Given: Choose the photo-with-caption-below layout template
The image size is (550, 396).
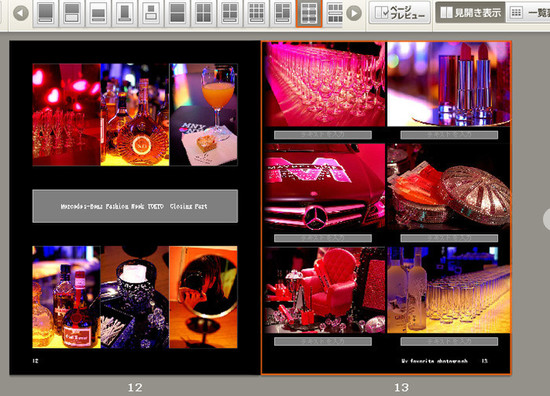Looking at the screenshot, I should (72, 13).
